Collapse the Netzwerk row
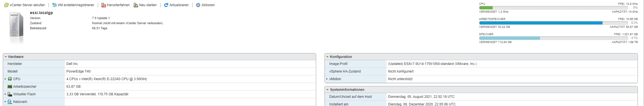Screen dimensions: 644x106 tap(5, 102)
